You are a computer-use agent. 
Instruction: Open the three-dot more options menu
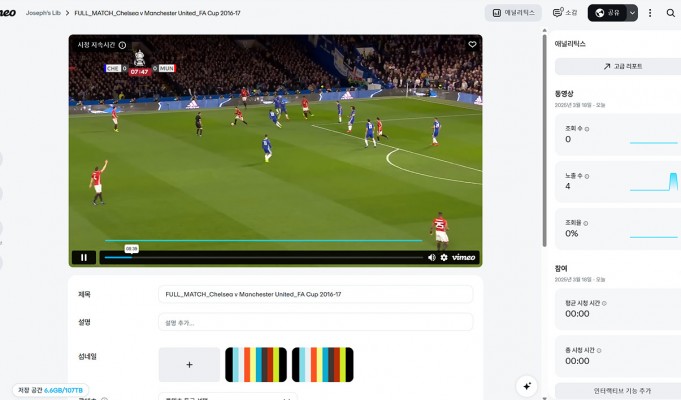pyautogui.click(x=650, y=13)
